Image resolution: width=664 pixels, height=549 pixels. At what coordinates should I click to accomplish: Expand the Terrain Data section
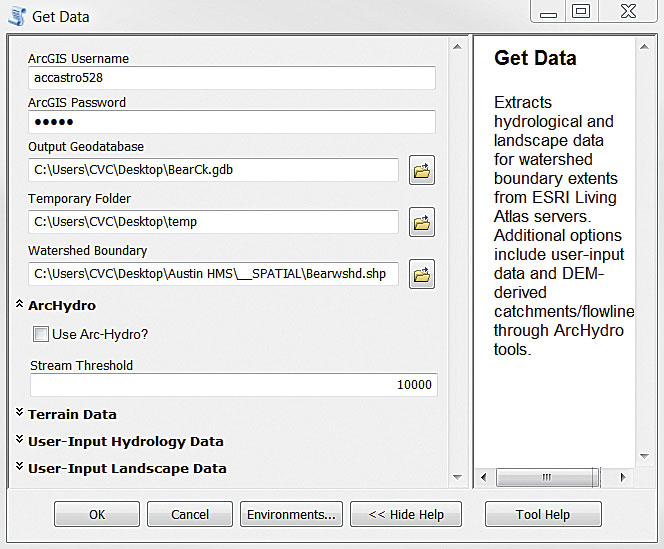coord(20,414)
